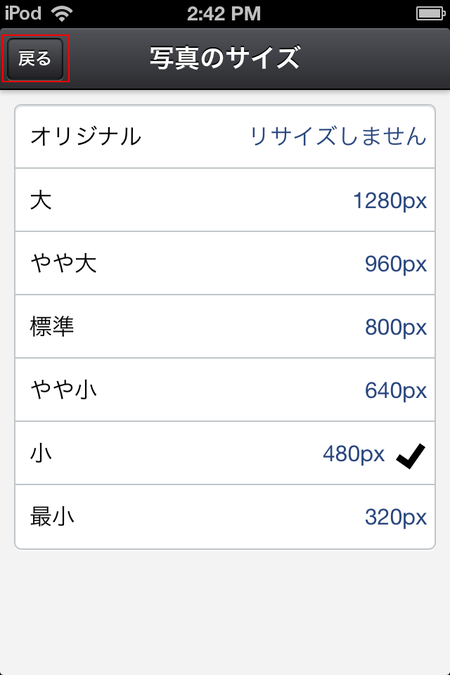
Task: Select the やや小 size option
Action: tap(225, 390)
